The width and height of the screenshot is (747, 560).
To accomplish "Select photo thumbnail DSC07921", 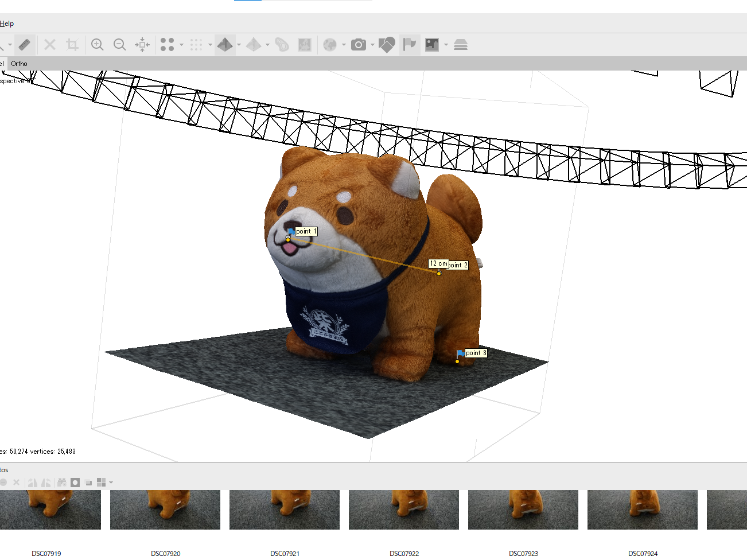I will [285, 510].
